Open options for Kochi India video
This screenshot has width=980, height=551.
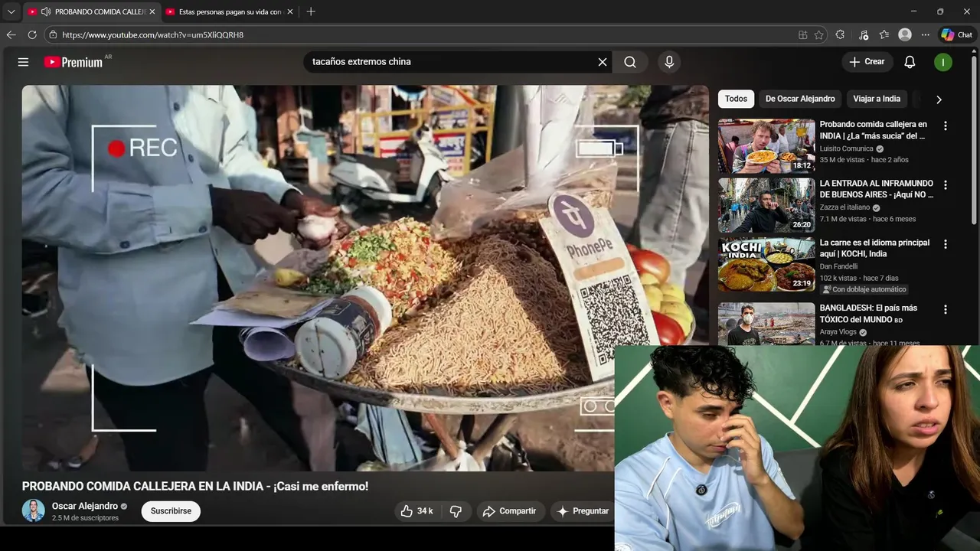pyautogui.click(x=946, y=243)
